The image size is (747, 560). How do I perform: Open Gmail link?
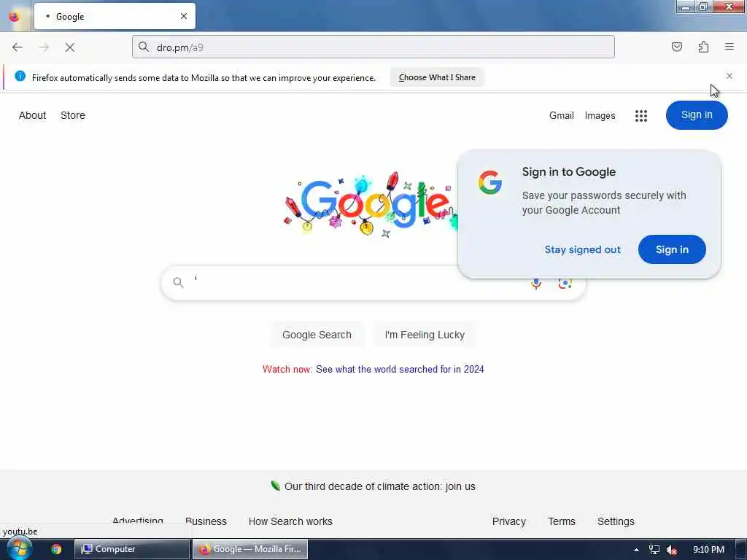point(561,115)
